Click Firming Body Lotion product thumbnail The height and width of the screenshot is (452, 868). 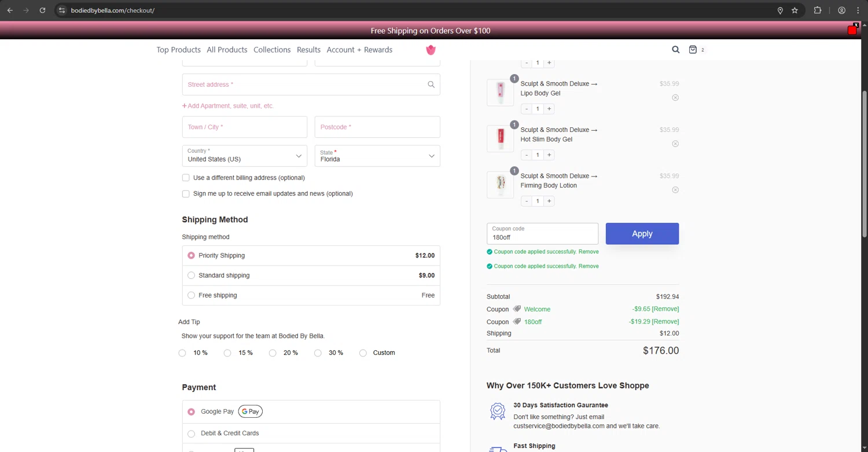click(500, 185)
